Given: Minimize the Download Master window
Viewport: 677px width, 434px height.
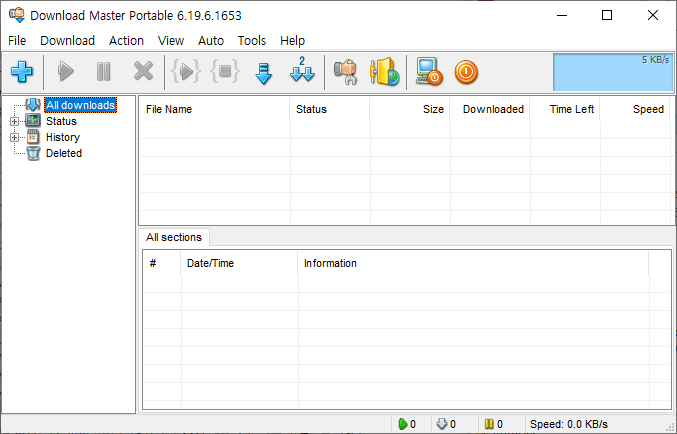Looking at the screenshot, I should point(562,16).
